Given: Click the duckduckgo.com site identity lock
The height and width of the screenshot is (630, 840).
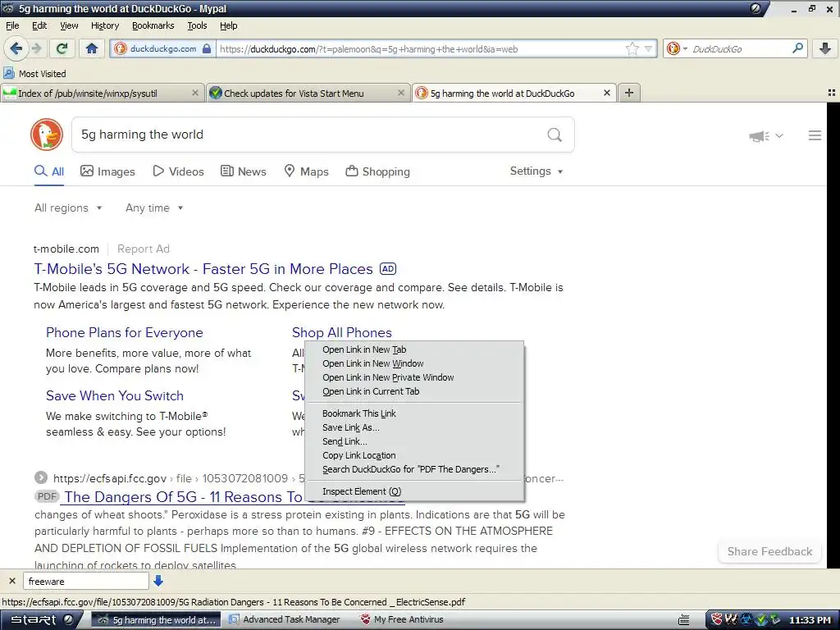Looking at the screenshot, I should pyautogui.click(x=163, y=48).
